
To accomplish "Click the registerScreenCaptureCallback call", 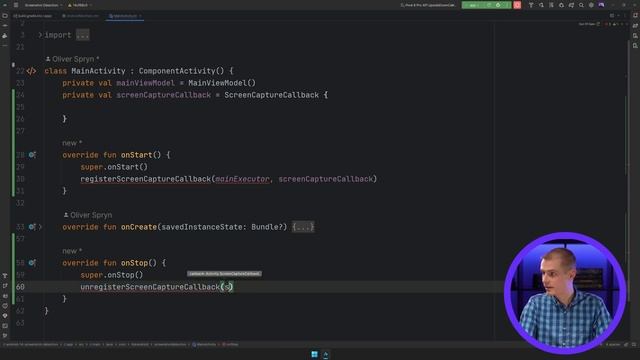I will [x=145, y=179].
